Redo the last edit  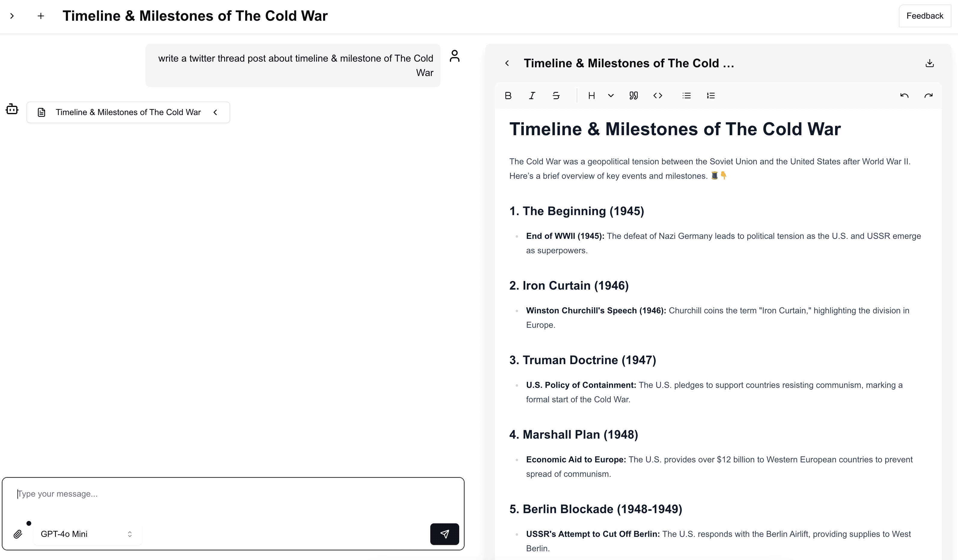pos(928,96)
